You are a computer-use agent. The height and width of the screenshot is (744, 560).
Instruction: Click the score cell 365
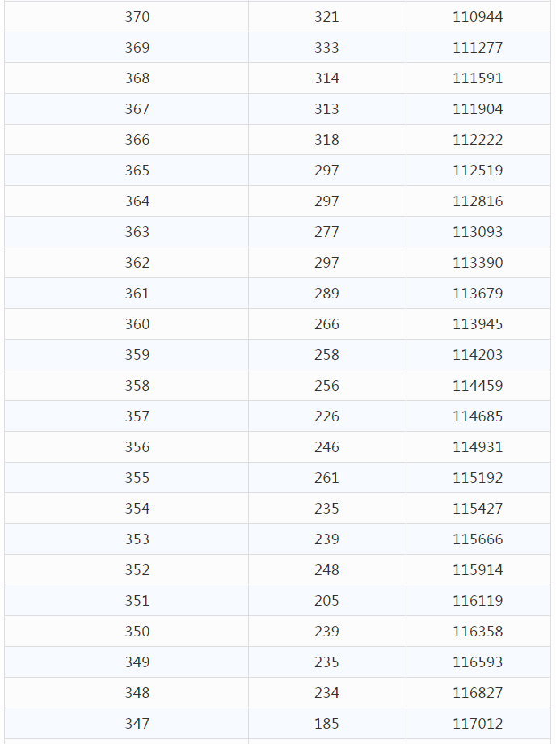pos(137,171)
